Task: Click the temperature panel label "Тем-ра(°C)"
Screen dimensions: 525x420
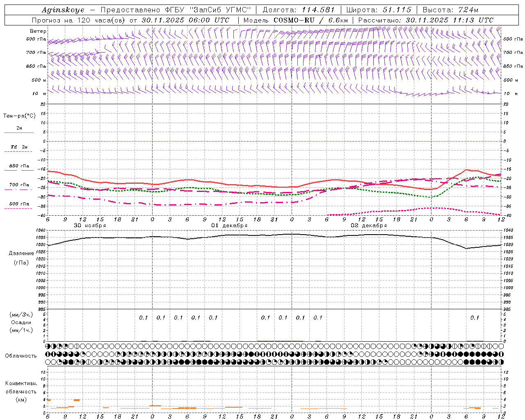Action: [x=19, y=116]
